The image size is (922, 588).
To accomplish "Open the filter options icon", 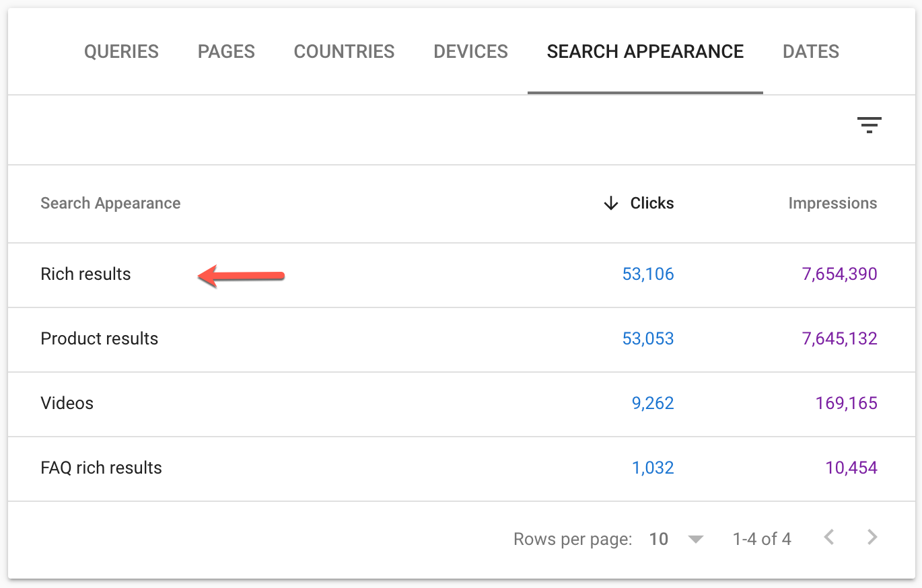I will [x=870, y=124].
